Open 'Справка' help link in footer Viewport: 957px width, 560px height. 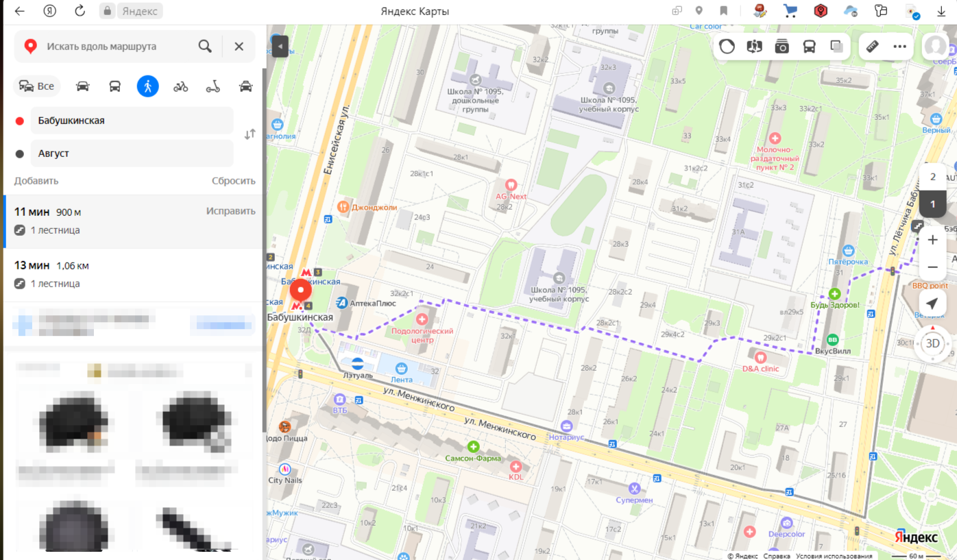point(777,556)
